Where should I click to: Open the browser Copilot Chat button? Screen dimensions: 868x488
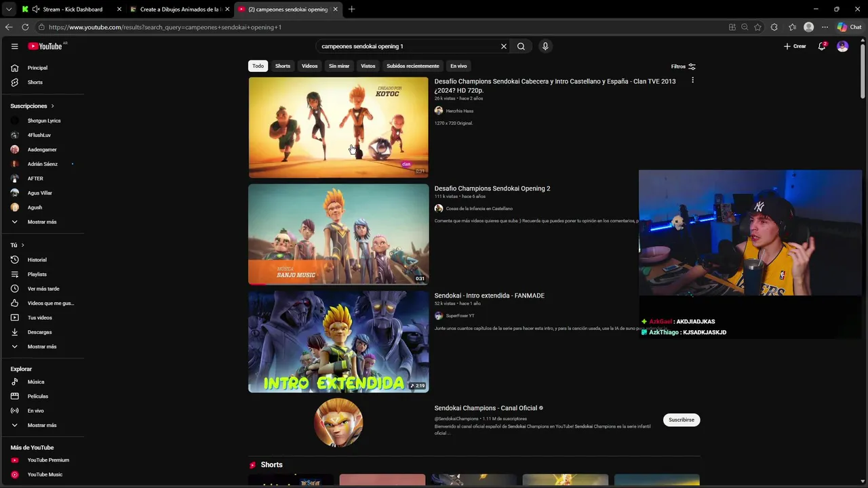[x=849, y=27]
